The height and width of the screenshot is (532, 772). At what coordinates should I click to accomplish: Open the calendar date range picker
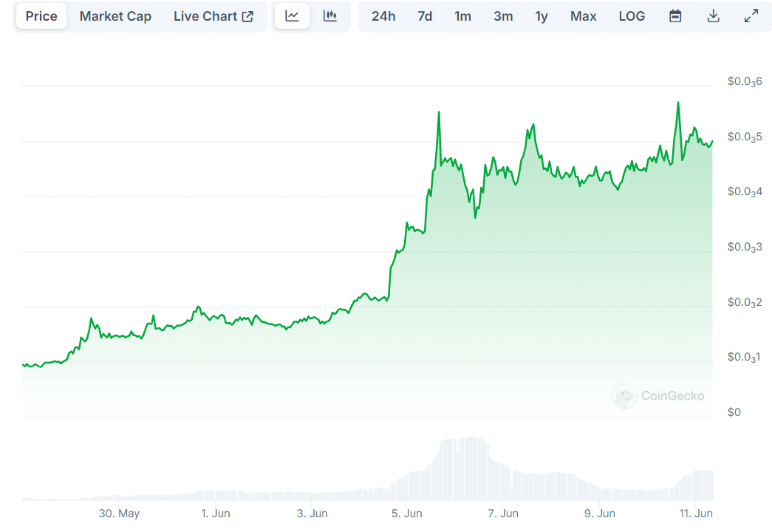(675, 16)
